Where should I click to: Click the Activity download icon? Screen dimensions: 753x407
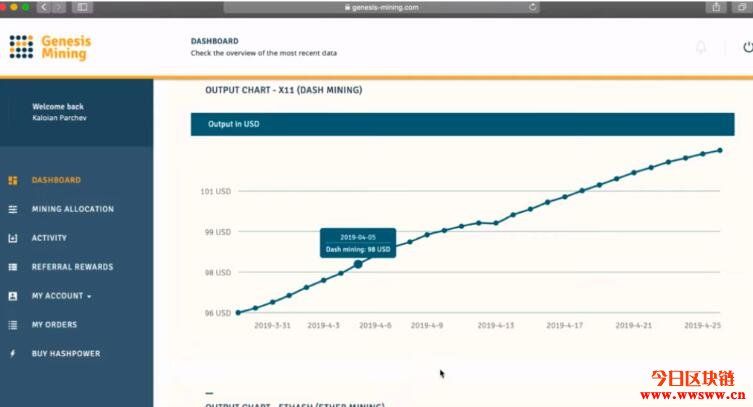(x=13, y=238)
